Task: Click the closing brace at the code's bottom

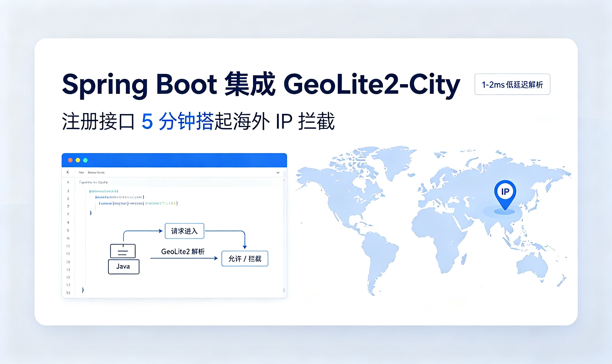Action: click(83, 290)
